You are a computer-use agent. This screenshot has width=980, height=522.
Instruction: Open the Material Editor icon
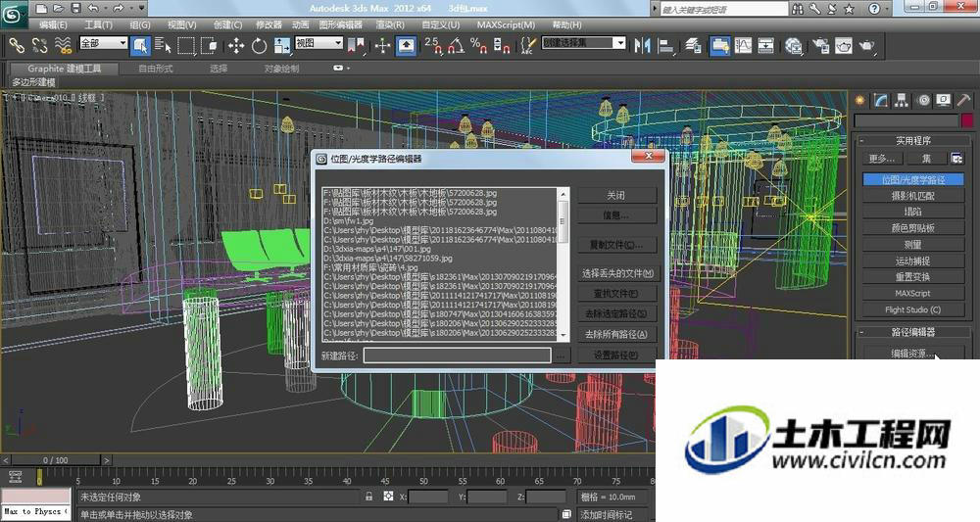click(793, 46)
